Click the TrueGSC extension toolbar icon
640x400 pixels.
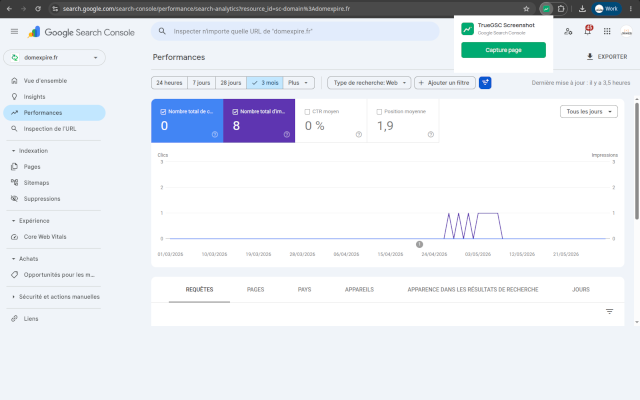[546, 9]
